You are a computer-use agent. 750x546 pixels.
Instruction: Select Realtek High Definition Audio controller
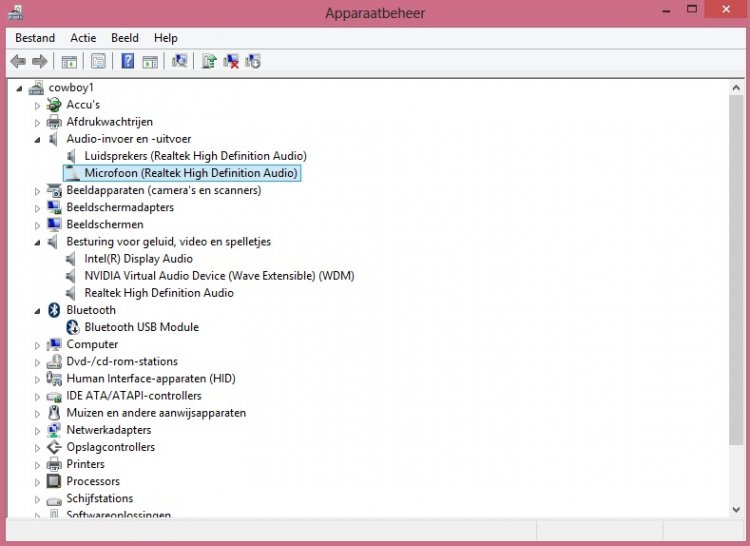tap(159, 293)
